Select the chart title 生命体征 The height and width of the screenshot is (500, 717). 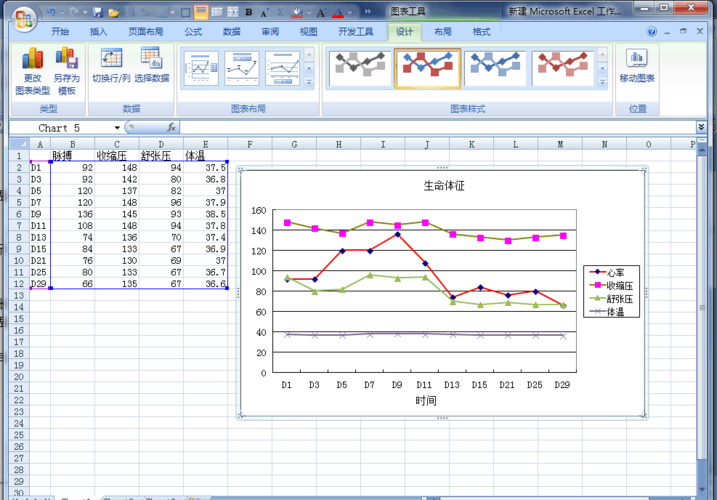tap(444, 186)
